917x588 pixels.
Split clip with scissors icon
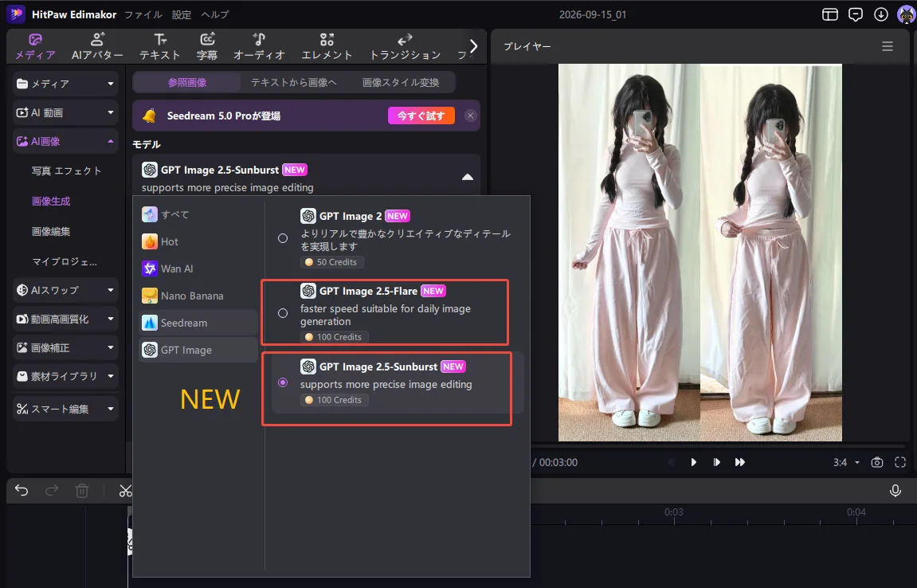click(125, 490)
